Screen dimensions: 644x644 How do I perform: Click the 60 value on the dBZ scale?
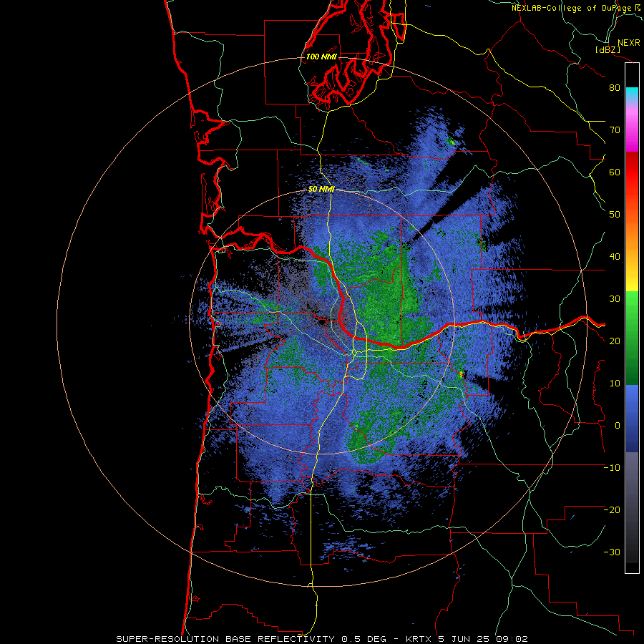click(615, 172)
